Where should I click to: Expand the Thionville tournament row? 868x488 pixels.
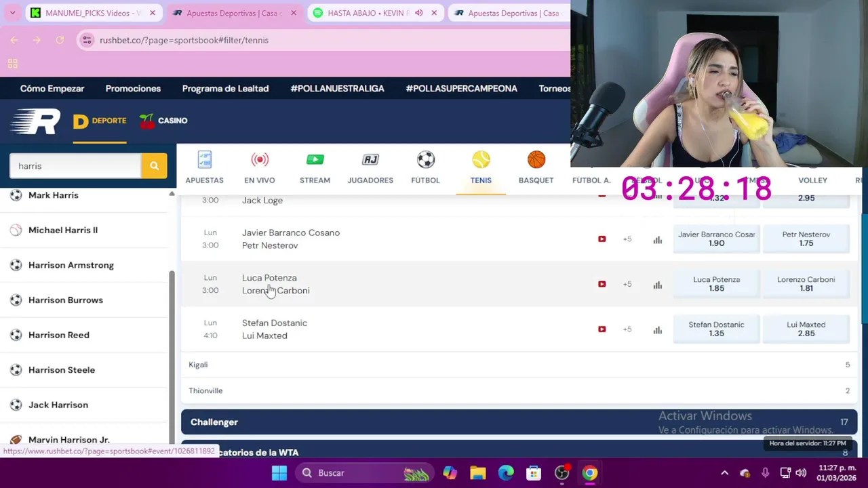point(519,391)
